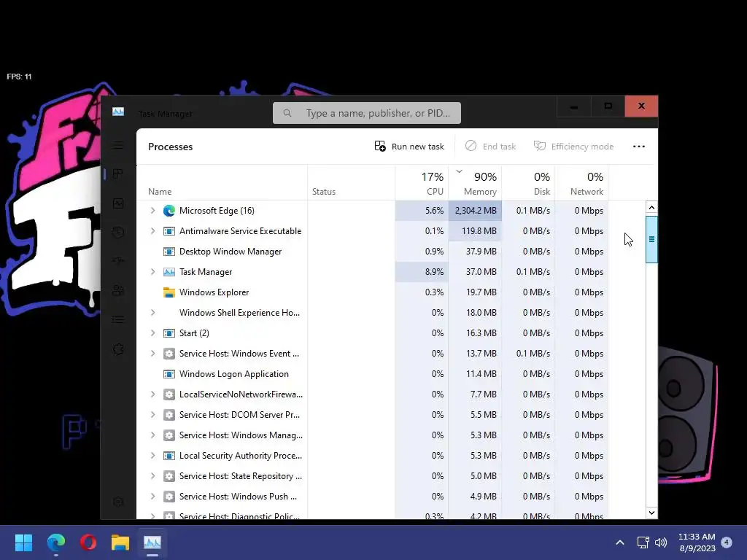The image size is (747, 560).
Task: Select the Windows Logon Application row
Action: pos(372,374)
